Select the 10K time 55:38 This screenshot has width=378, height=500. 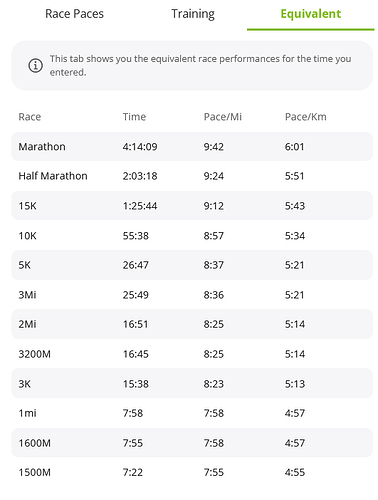coord(136,236)
